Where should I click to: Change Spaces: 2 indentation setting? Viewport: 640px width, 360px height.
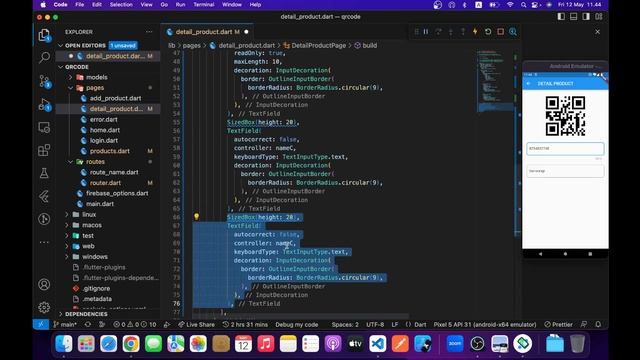click(345, 324)
